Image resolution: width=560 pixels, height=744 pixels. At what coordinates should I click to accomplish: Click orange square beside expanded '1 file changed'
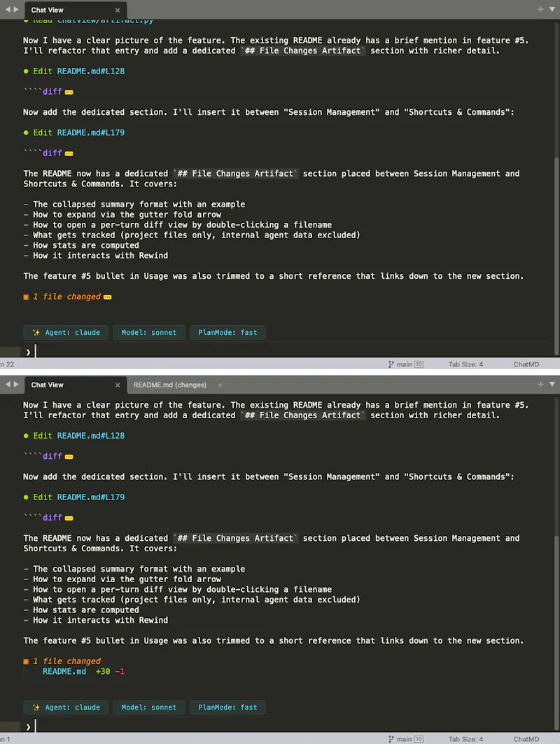tap(26, 661)
